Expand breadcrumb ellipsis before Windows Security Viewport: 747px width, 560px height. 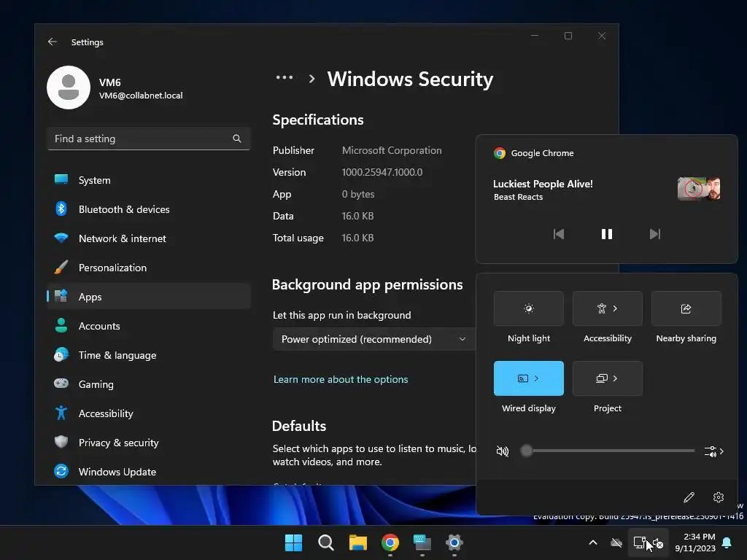pyautogui.click(x=285, y=77)
